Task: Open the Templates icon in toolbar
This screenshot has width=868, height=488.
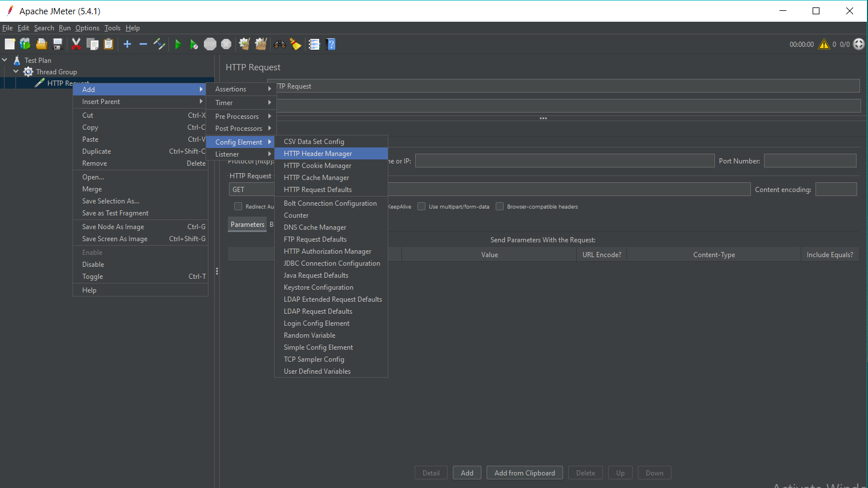Action: [25, 44]
